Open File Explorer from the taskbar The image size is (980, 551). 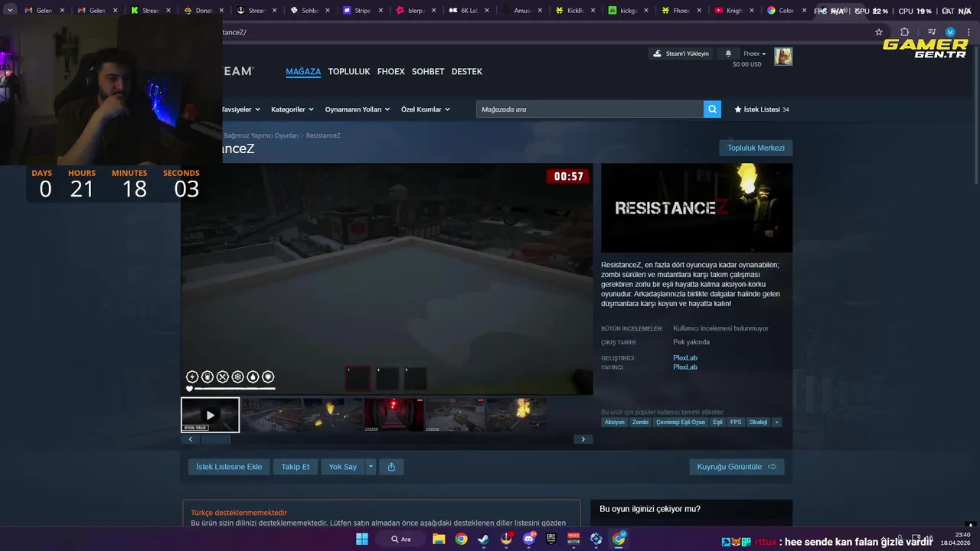[439, 539]
